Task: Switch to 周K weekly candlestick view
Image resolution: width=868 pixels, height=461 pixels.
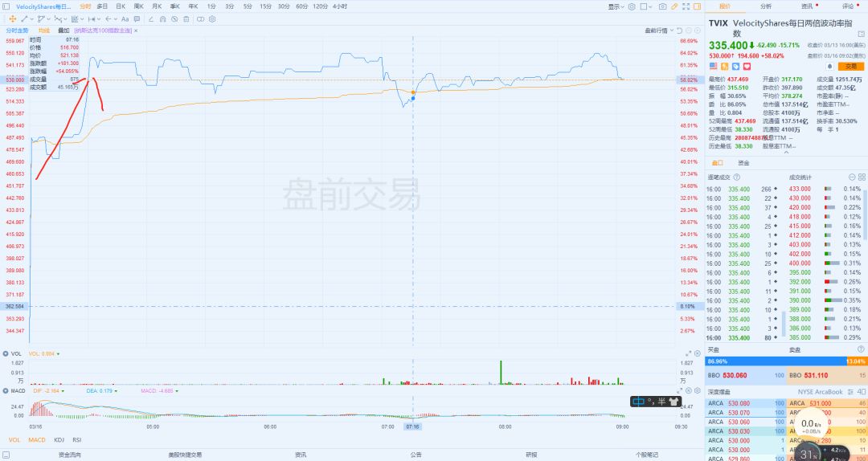Action: click(x=138, y=6)
